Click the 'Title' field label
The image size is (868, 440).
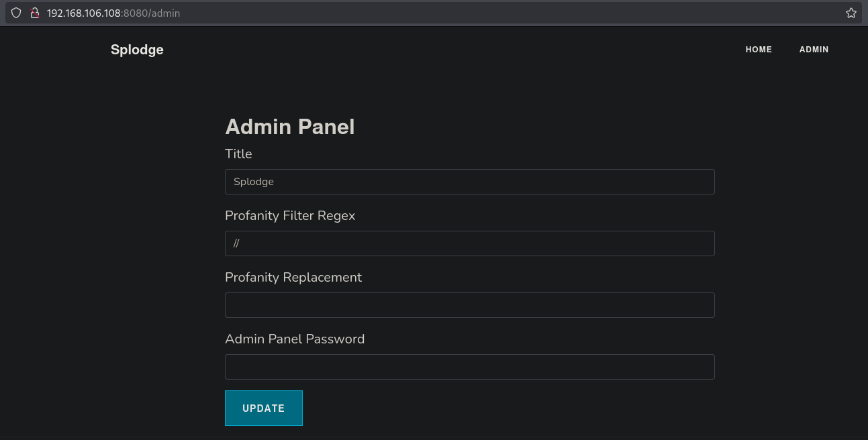[x=238, y=154]
